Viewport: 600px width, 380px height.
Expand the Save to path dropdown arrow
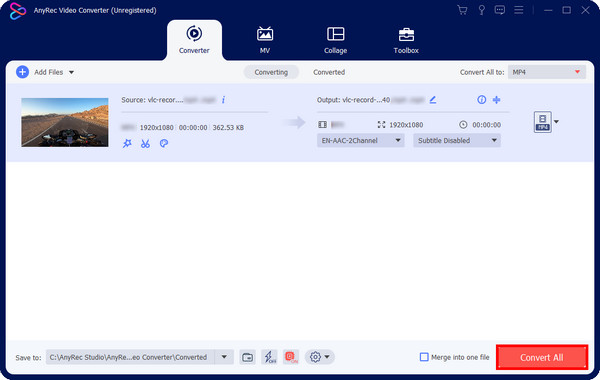[224, 357]
